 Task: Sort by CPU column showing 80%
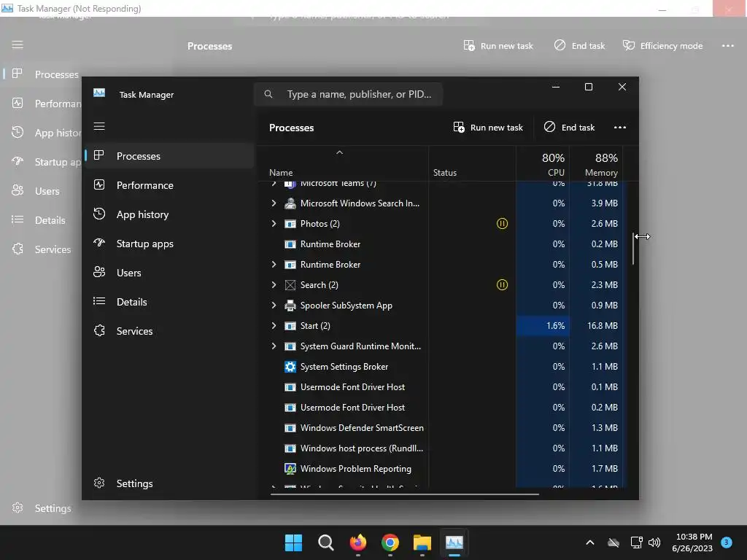[543, 164]
